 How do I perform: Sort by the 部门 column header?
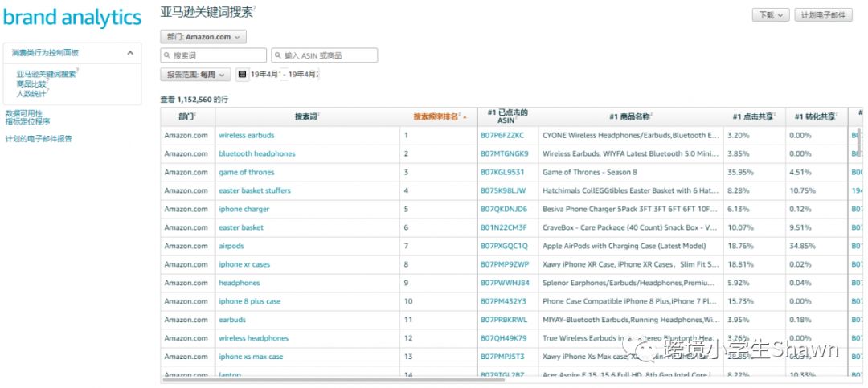tap(187, 116)
